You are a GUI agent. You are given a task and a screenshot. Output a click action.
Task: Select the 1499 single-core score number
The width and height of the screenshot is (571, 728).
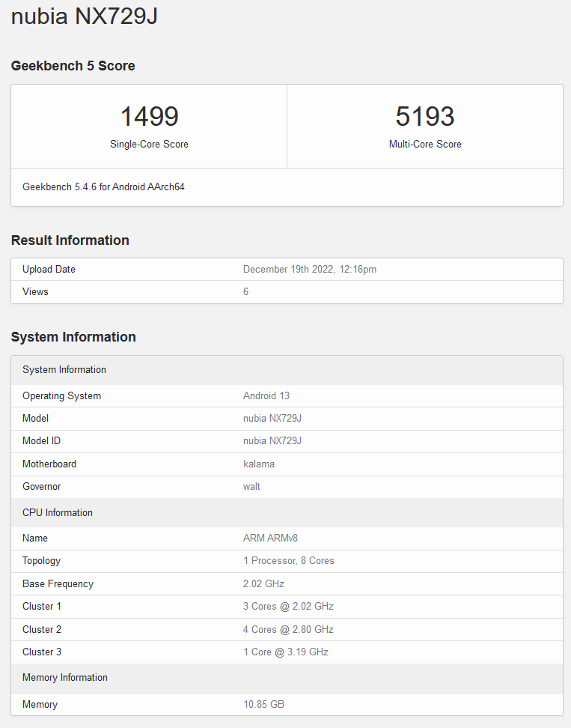(149, 116)
